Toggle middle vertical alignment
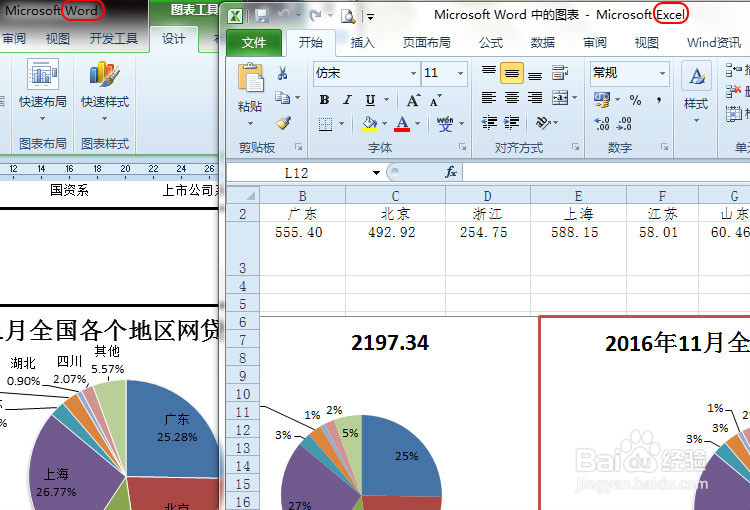 512,73
